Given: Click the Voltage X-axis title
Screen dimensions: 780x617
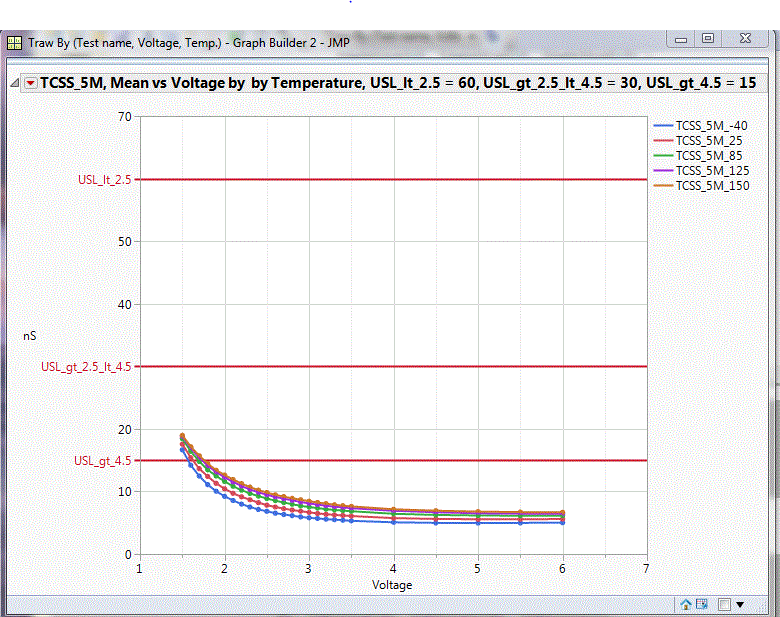Looking at the screenshot, I should pyautogui.click(x=392, y=585).
